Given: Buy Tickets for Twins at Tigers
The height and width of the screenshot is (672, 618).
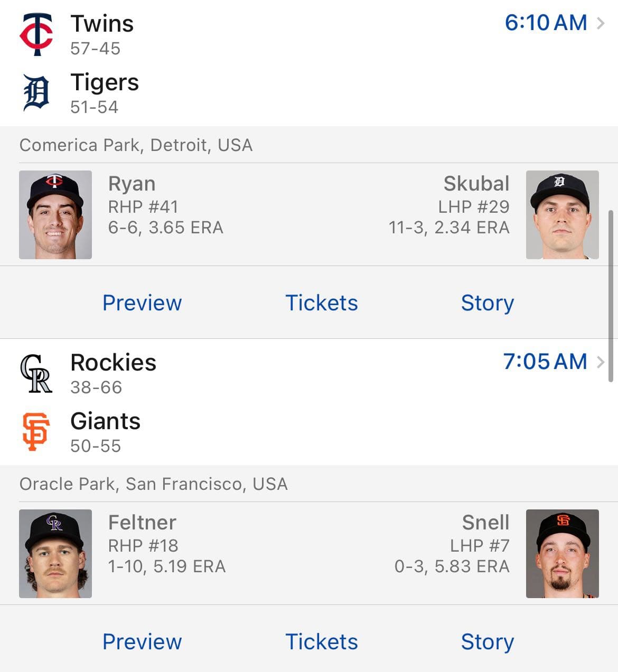Looking at the screenshot, I should pos(321,303).
